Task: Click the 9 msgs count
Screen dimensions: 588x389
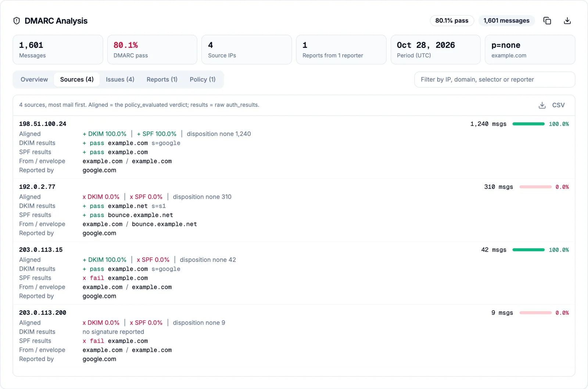Action: tap(502, 313)
